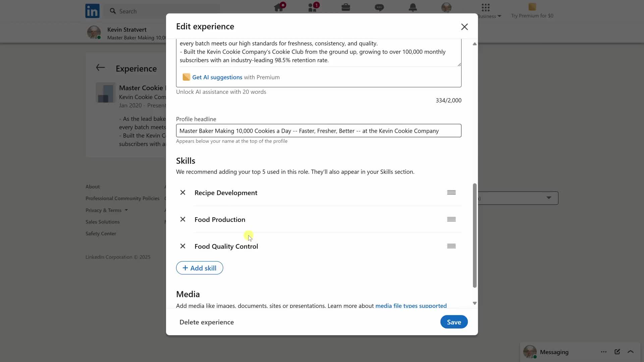Image resolution: width=644 pixels, height=362 pixels.
Task: Click the Add skill button
Action: coord(200,268)
